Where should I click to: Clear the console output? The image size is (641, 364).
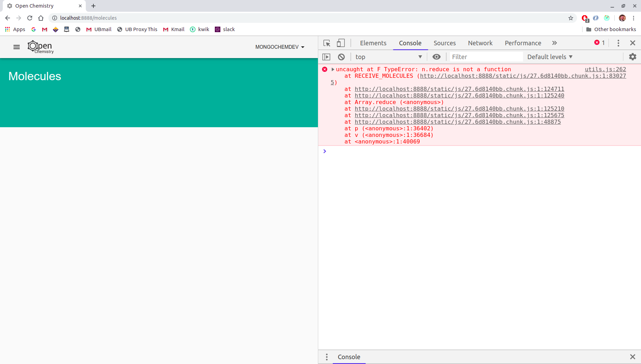tap(341, 57)
